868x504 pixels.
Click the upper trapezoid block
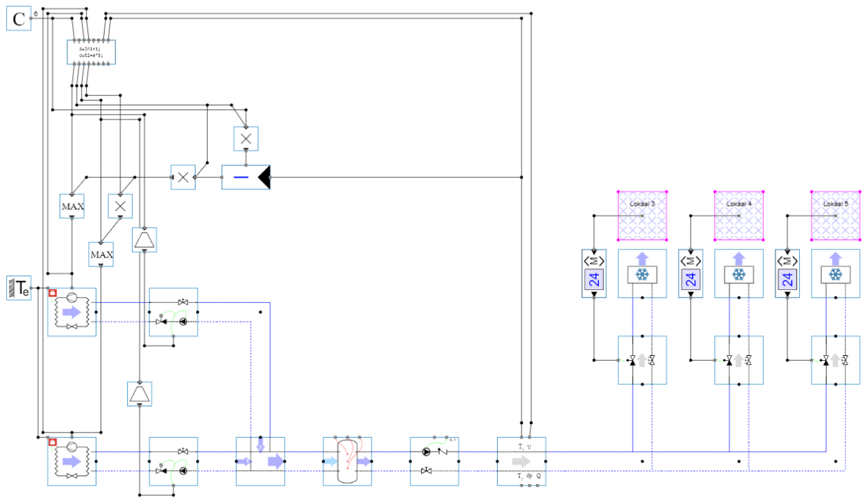[145, 240]
